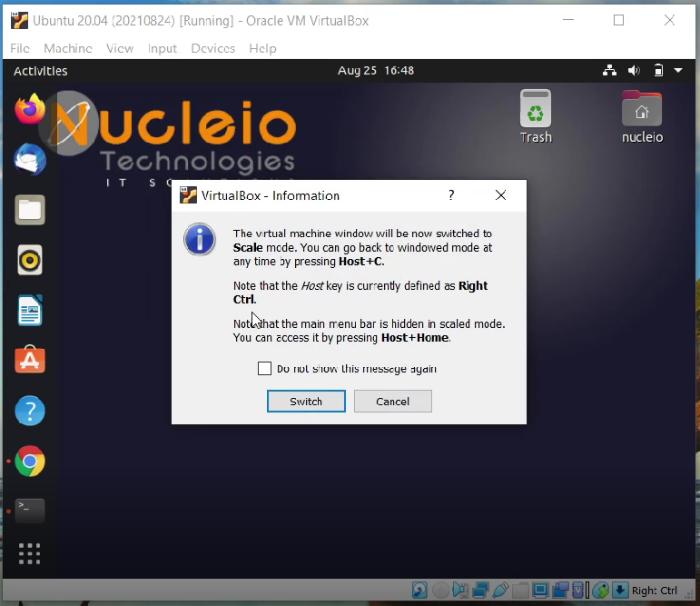Viewport: 700px width, 606px height.
Task: Open the Files manager in the dock
Action: click(29, 210)
